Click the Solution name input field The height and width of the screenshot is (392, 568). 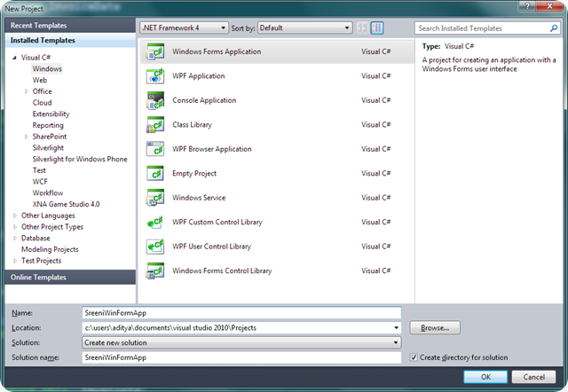click(x=241, y=357)
